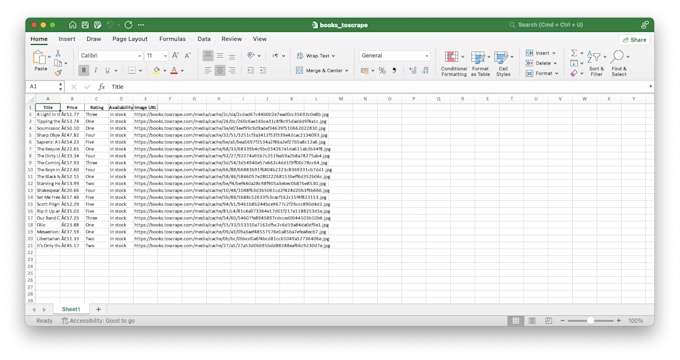Open Cell Styles gallery
Viewport: 680px width, 360px height.
tap(503, 63)
